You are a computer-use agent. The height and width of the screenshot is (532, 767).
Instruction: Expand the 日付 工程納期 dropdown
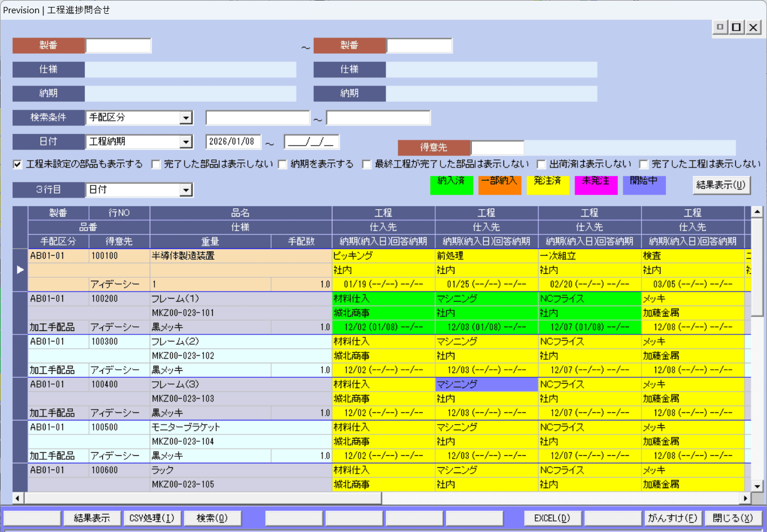(x=186, y=142)
